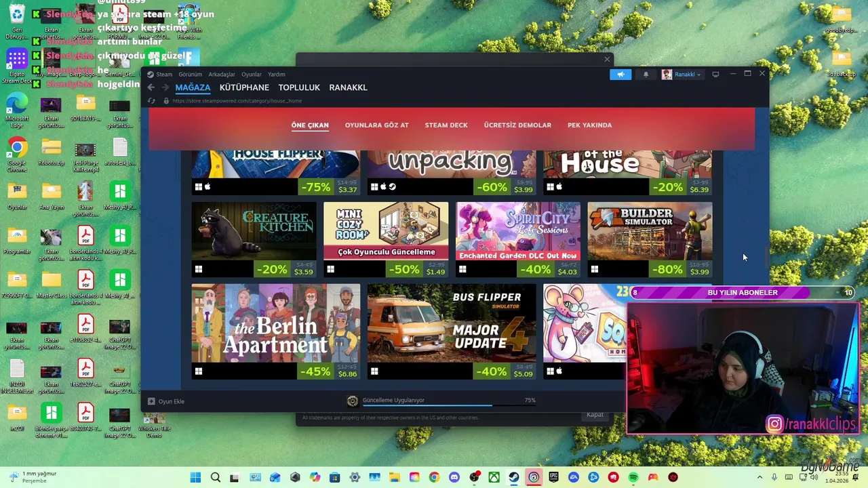The image size is (868, 488).
Task: Open the RANAKKL profile tab
Action: 348,87
